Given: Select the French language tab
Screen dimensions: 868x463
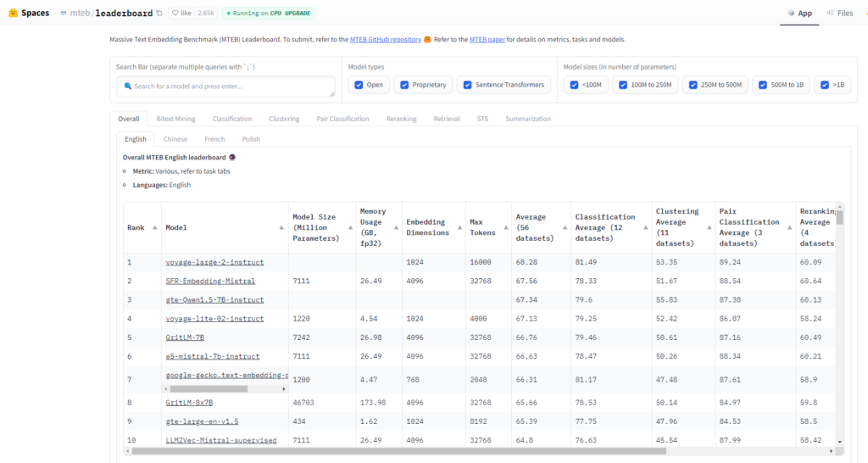Looking at the screenshot, I should pyautogui.click(x=214, y=139).
